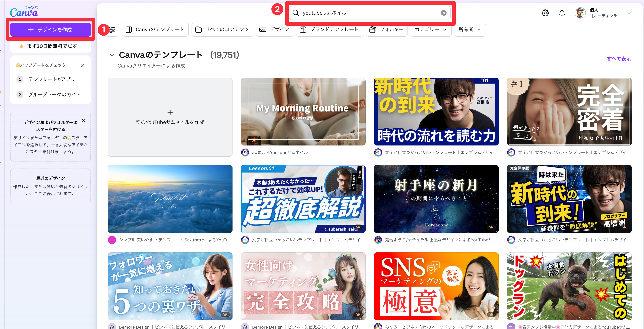Click the search magnifier icon
644x329 pixels.
296,13
